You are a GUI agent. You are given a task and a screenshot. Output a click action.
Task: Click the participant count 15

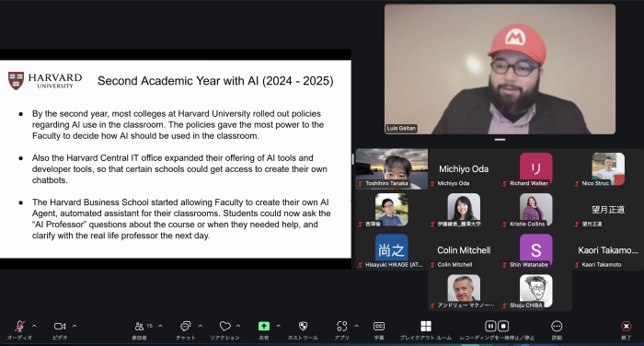[149, 326]
